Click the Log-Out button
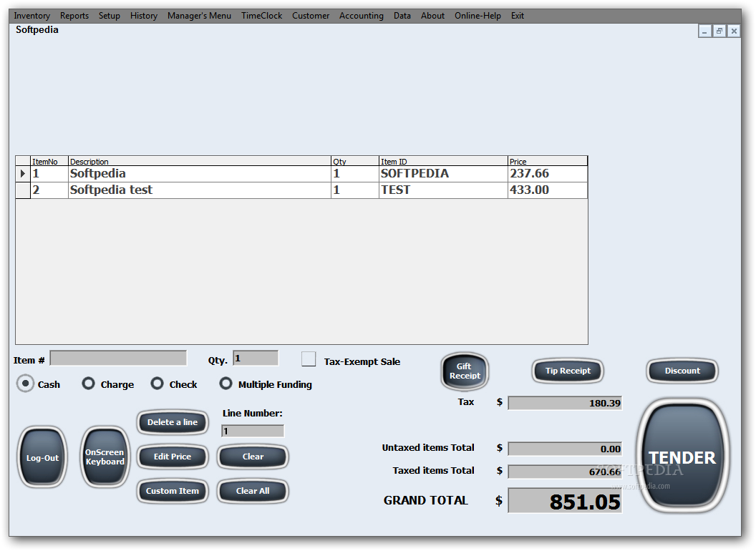Image resolution: width=756 pixels, height=551 pixels. point(42,457)
